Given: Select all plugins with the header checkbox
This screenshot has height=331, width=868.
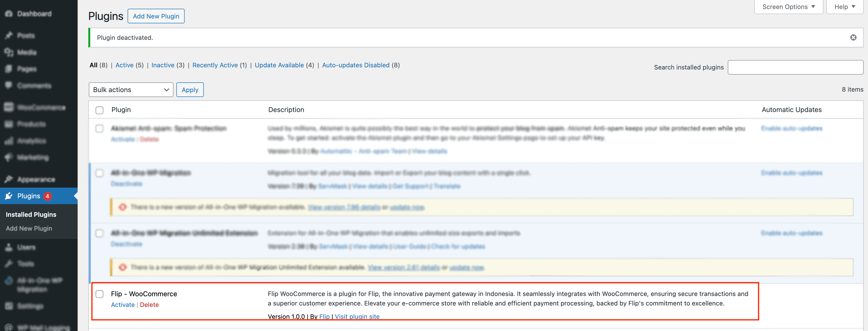Looking at the screenshot, I should 99,110.
